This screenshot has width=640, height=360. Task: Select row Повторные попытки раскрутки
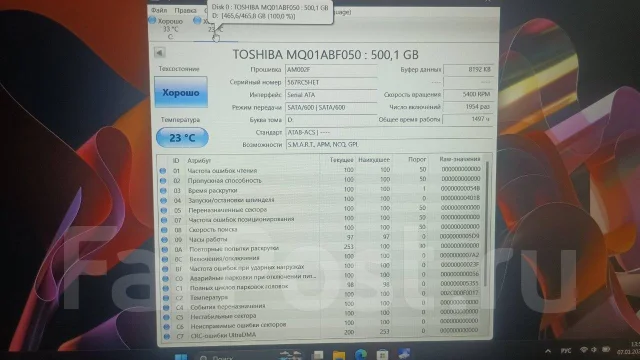coord(320,248)
